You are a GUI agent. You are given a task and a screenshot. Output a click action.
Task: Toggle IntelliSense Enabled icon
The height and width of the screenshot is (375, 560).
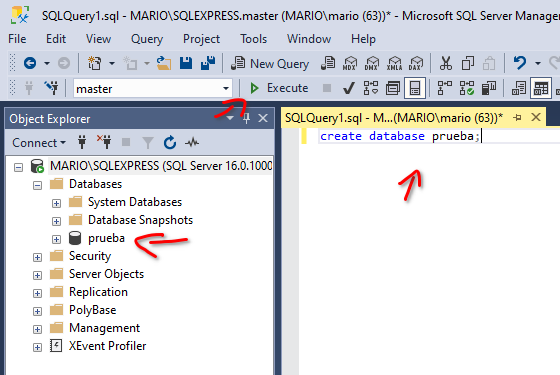(x=415, y=88)
